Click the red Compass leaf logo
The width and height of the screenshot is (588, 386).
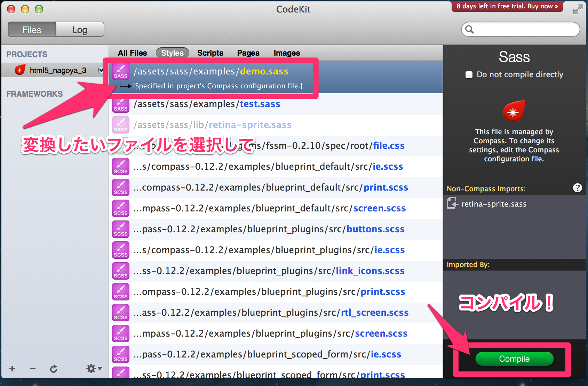(x=514, y=111)
